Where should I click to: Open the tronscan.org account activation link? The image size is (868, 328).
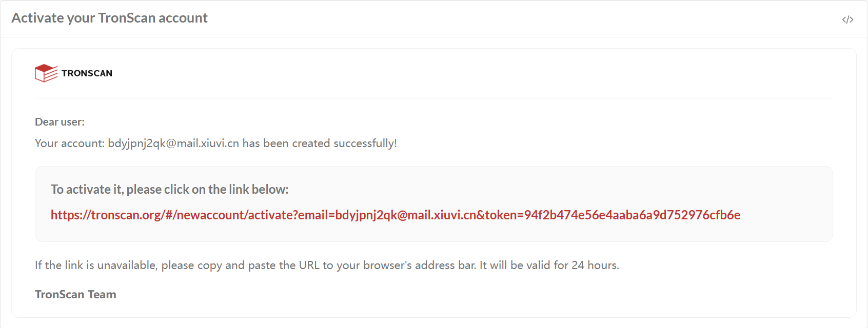point(395,215)
